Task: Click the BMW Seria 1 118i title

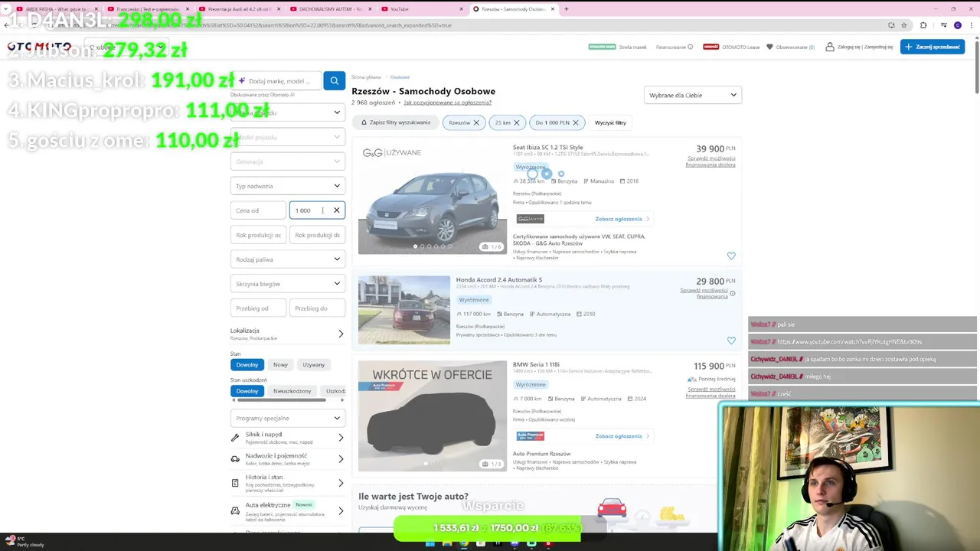Action: tap(536, 365)
